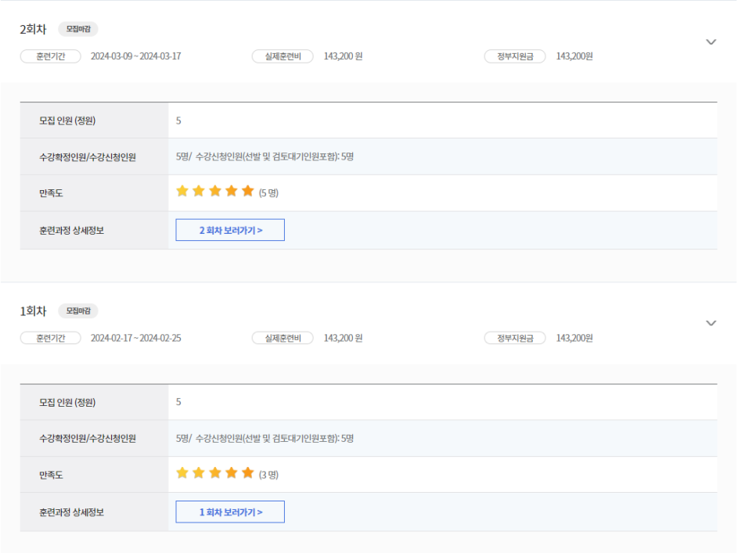Viewport: 756px width, 553px height.
Task: Select the 훈련기간 tag in the 2회차 header
Action: tap(50, 56)
